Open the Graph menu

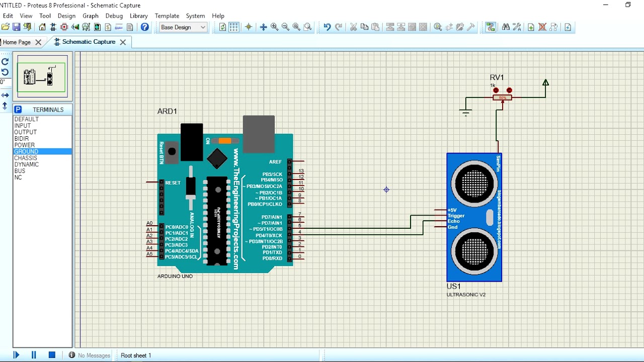(91, 16)
